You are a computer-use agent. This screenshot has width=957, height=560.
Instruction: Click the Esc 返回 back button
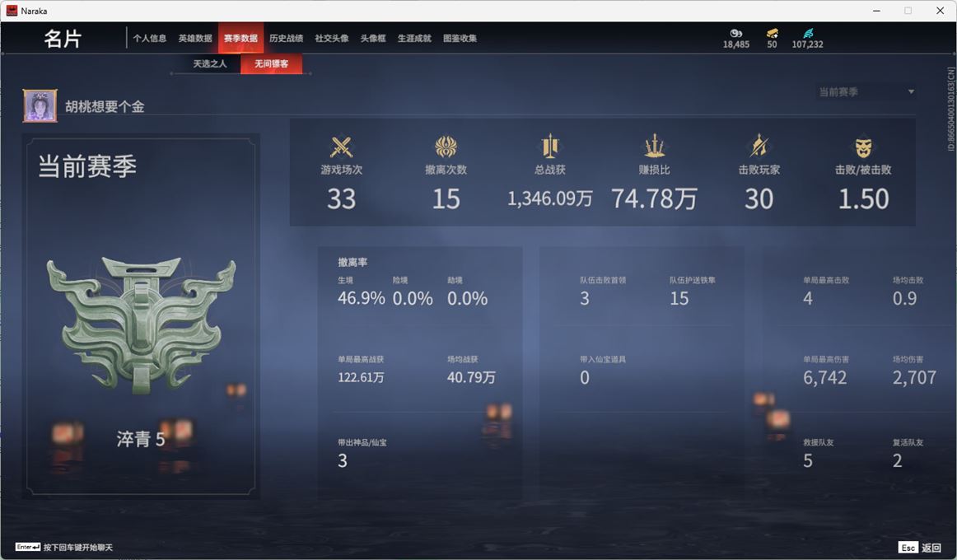[919, 547]
